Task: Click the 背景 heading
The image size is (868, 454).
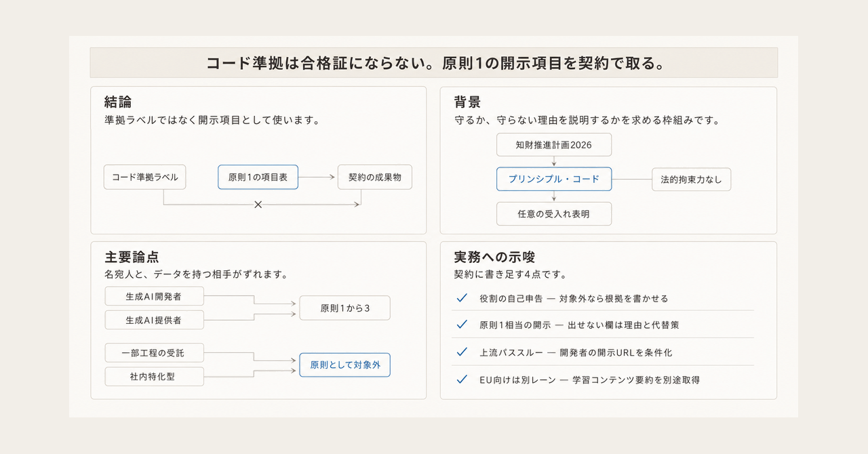Action: pos(467,102)
